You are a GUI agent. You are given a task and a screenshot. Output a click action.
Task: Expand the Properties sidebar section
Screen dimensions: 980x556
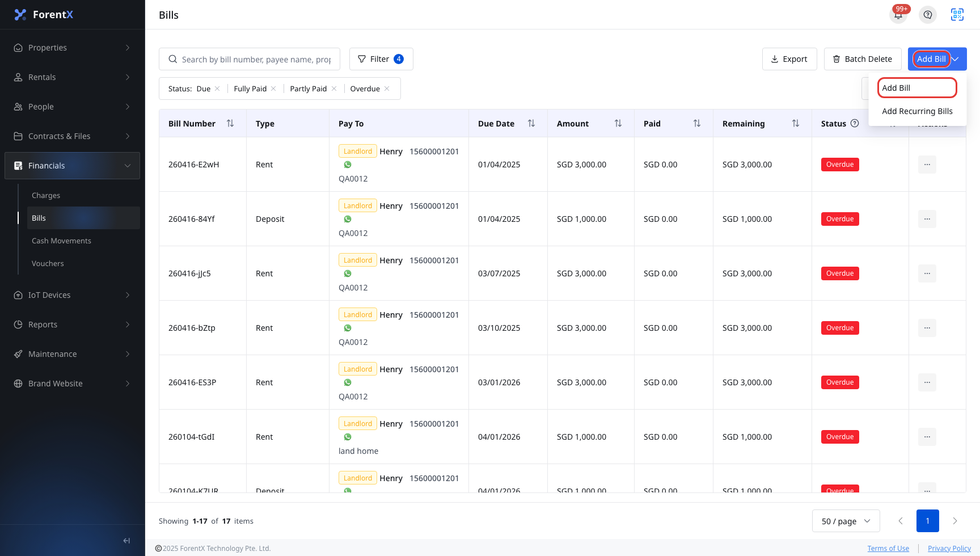pyautogui.click(x=73, y=48)
